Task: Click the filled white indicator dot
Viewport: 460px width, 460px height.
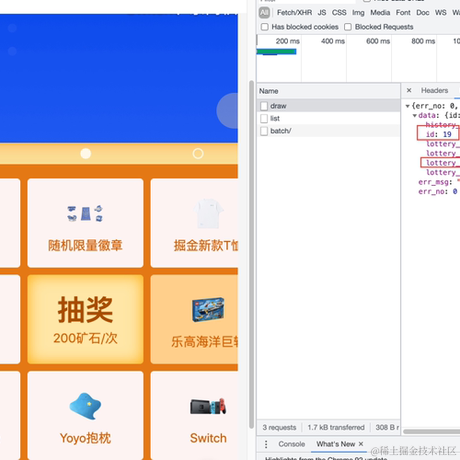Action: click(86, 154)
